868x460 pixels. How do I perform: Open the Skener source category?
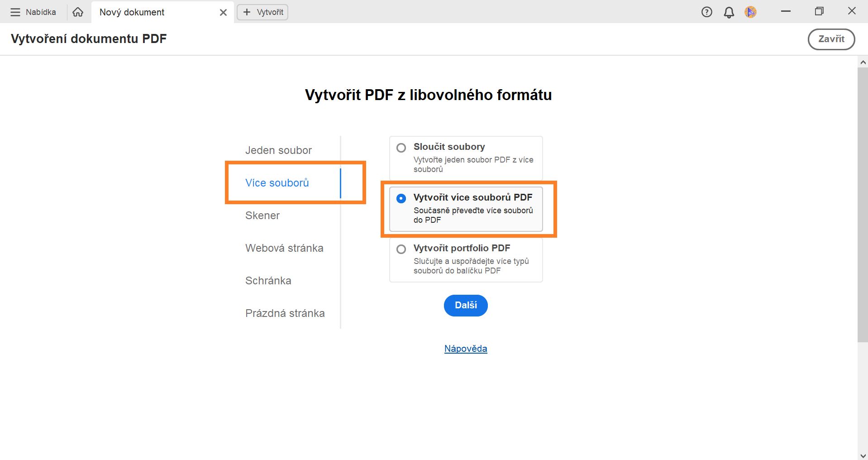point(262,216)
